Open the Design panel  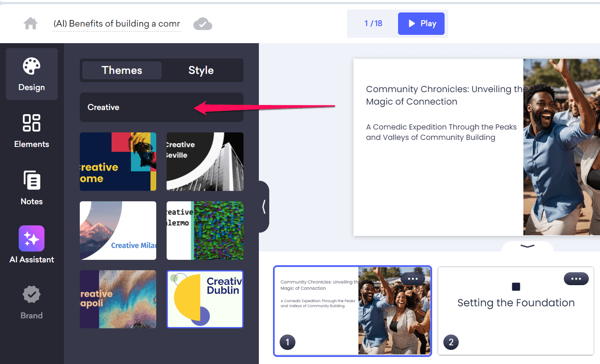(x=32, y=74)
